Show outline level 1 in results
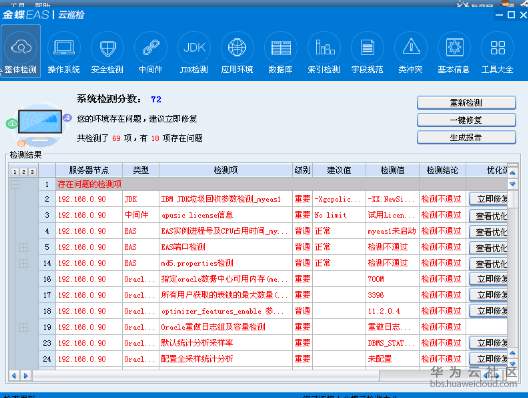Screen dimensions: 528x398 coord(14,172)
